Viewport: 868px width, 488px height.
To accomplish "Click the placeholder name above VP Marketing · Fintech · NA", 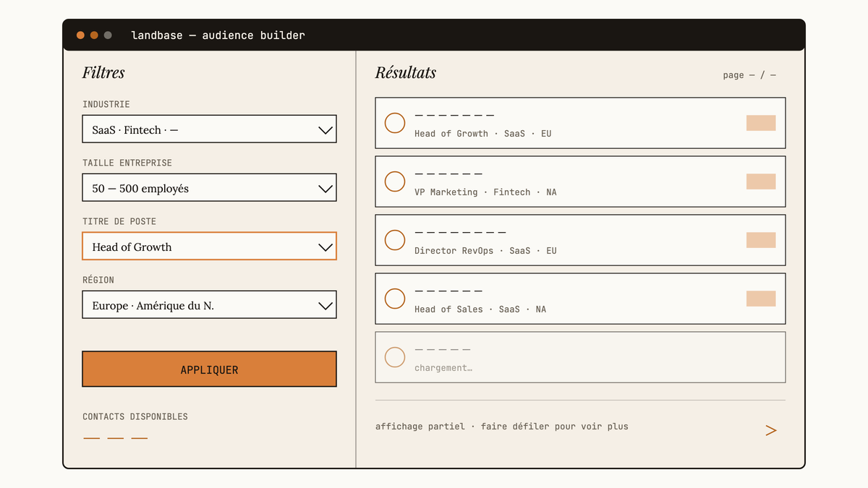I will point(448,174).
